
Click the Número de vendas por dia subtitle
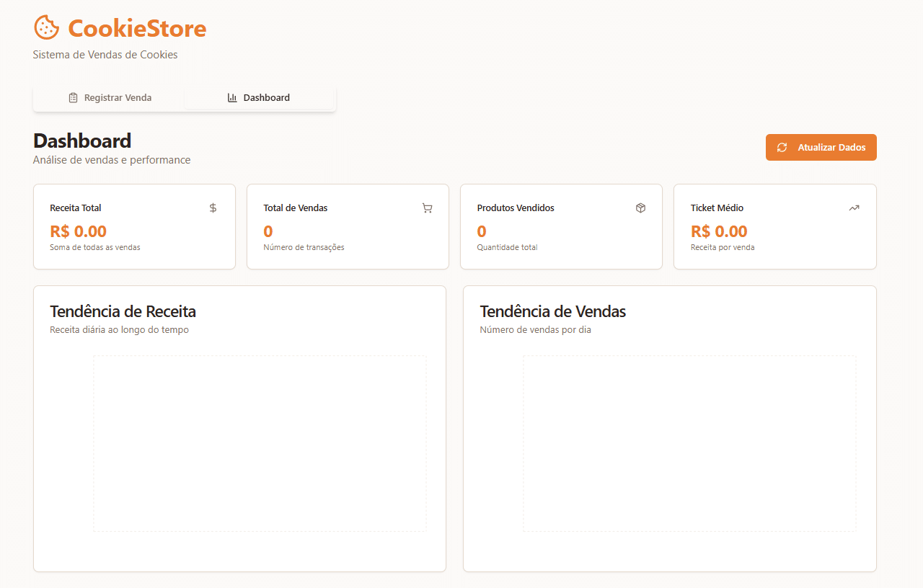(536, 330)
